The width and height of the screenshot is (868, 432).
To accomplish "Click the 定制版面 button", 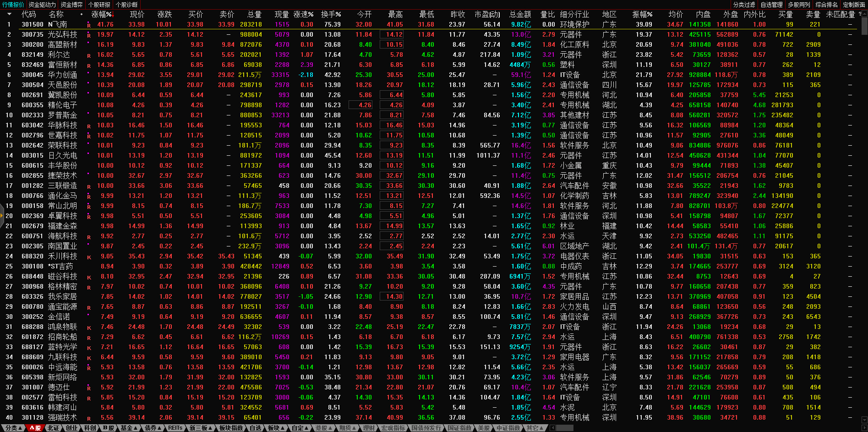I will pyautogui.click(x=854, y=5).
